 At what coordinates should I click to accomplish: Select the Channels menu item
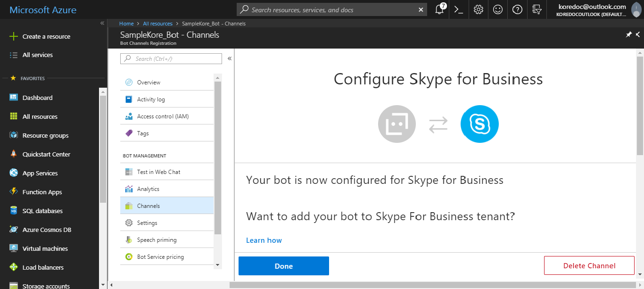pyautogui.click(x=167, y=206)
